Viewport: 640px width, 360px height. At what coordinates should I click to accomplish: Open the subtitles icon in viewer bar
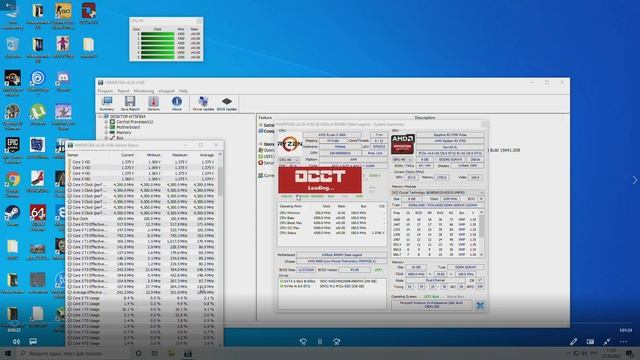tap(33, 341)
